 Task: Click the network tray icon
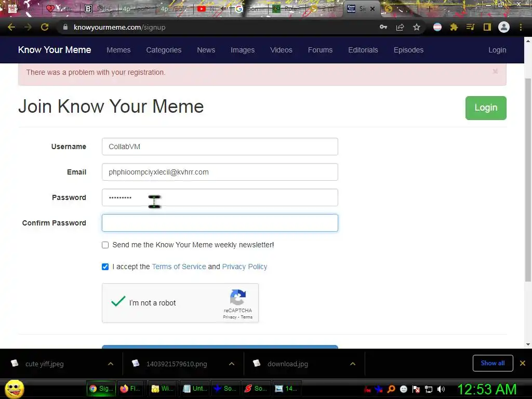pos(429,389)
